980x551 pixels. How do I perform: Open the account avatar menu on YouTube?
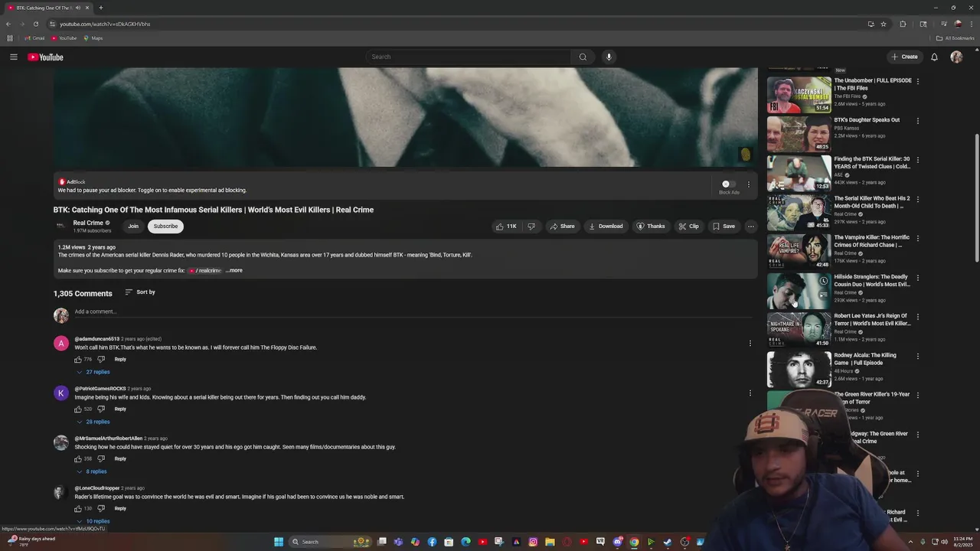tap(956, 57)
